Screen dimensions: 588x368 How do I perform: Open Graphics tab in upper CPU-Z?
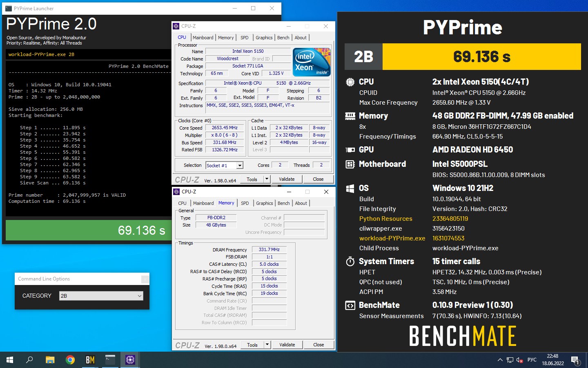point(264,38)
